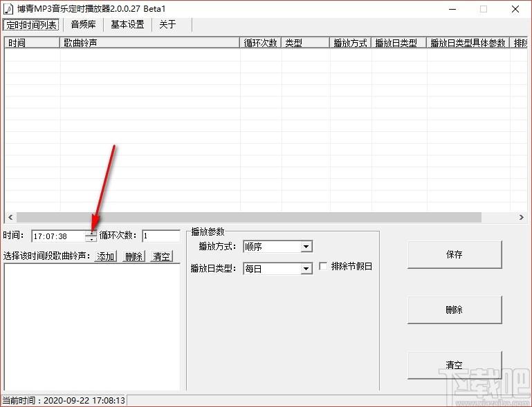532x407 pixels.
Task: Click the large 保存 button
Action: point(455,254)
